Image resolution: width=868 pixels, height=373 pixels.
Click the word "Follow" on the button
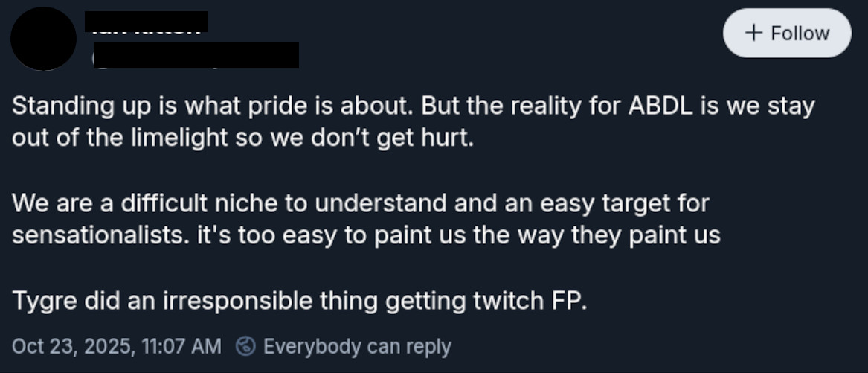tap(800, 34)
